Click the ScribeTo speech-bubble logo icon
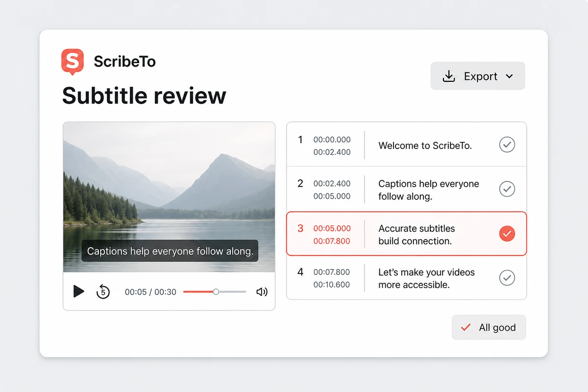Screen dimensions: 588x392 coord(72,62)
